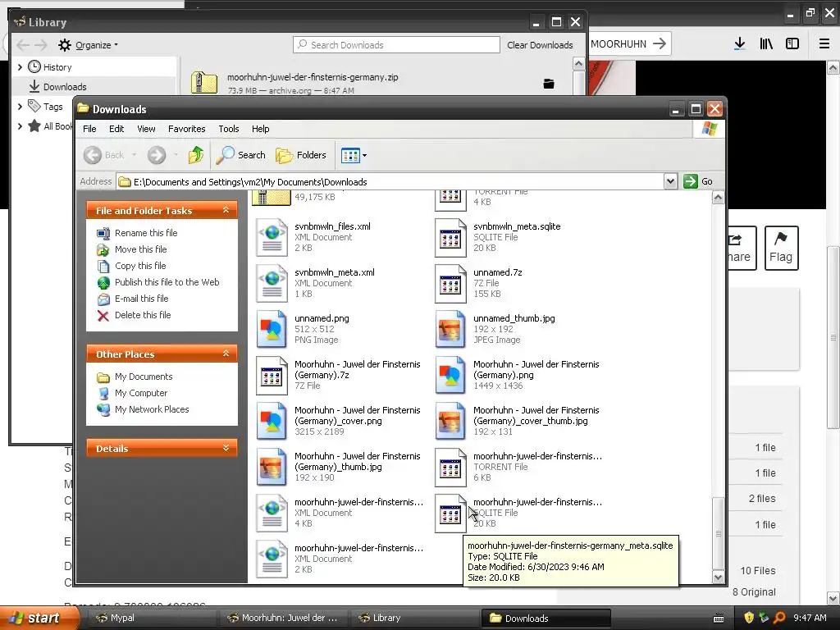Select Moorhuhn (Germany)_cover_thumb.jpg icon
This screenshot has height=630, width=840.
coord(450,421)
